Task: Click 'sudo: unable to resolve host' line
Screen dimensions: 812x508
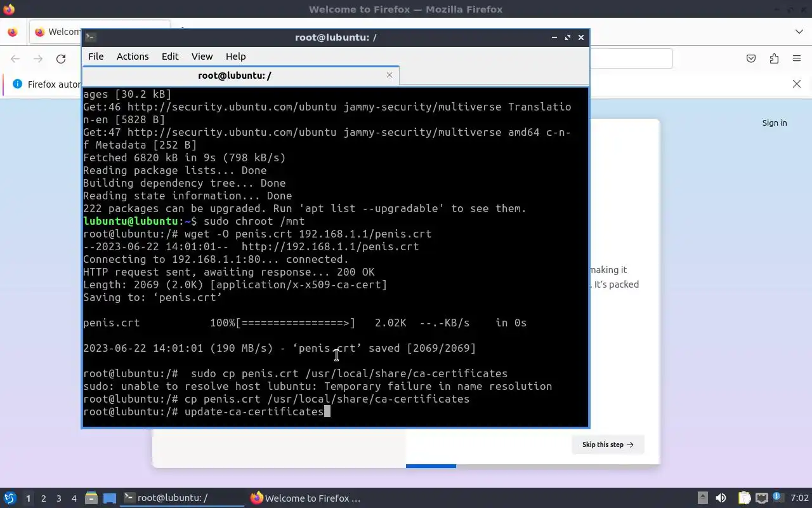Action: (317, 386)
